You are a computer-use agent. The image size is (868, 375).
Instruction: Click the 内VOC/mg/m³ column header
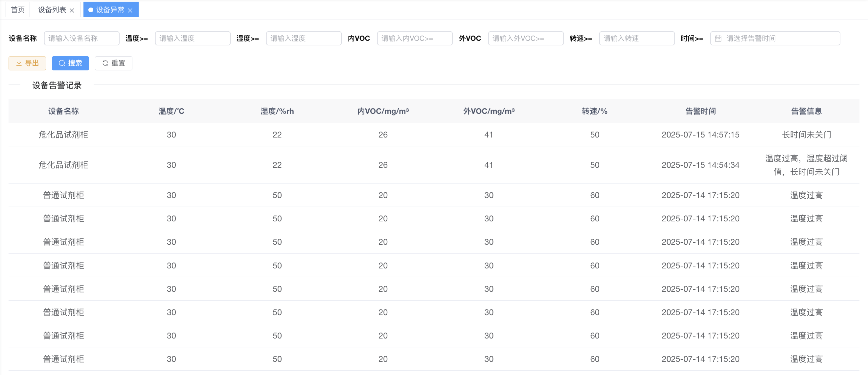click(x=383, y=111)
